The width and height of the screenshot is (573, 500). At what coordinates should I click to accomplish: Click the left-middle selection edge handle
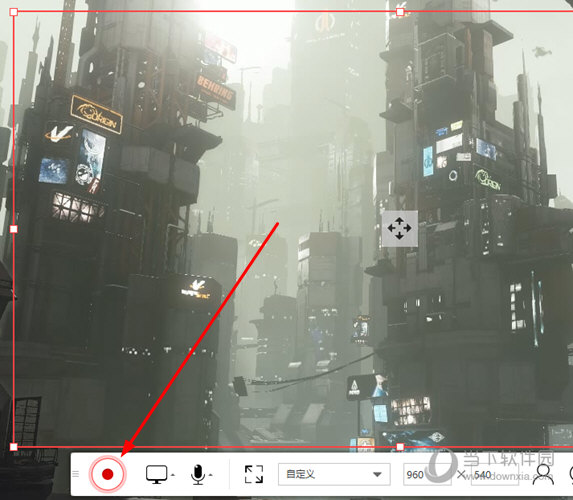coord(14,229)
